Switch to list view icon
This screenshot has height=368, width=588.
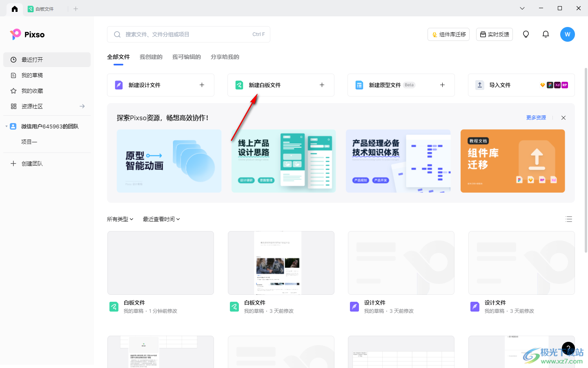[569, 219]
